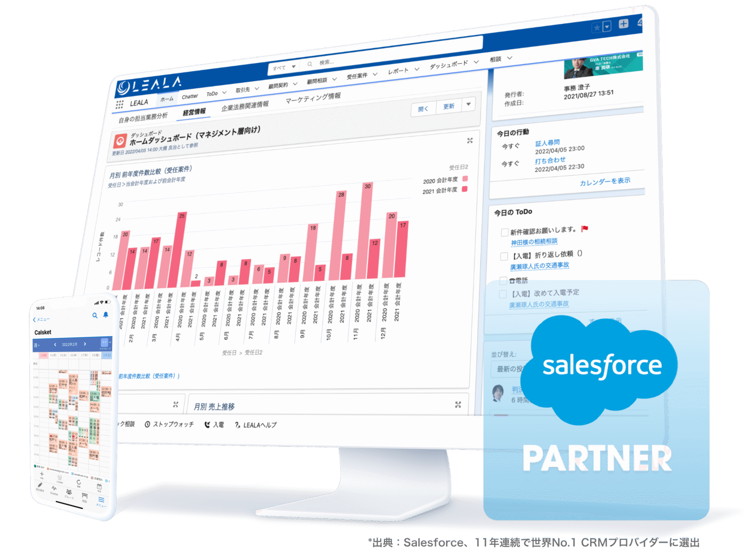Select the 経営情報 sub-tab

194,112
